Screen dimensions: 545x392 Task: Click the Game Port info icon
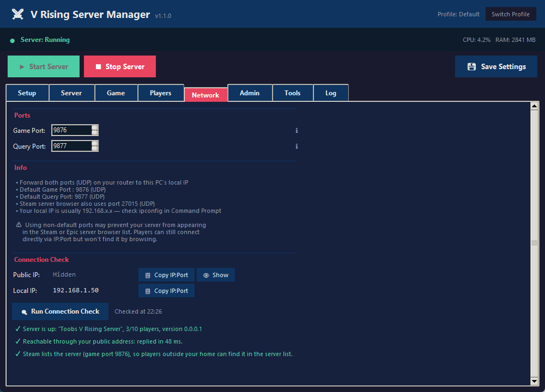coord(296,131)
